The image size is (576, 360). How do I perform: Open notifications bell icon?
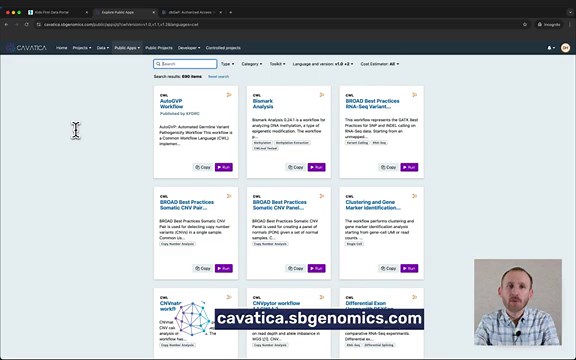551,48
